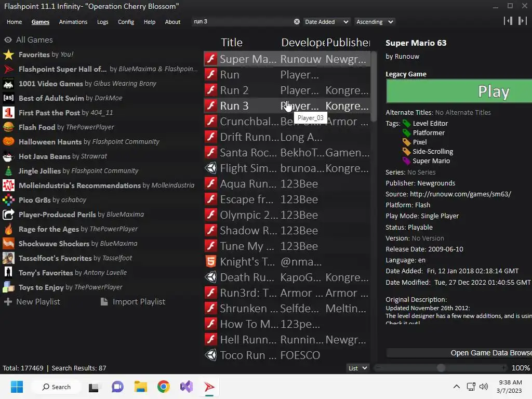The width and height of the screenshot is (532, 399).
Task: Click the Molleindustria's Recommendations icon
Action: coord(8,185)
